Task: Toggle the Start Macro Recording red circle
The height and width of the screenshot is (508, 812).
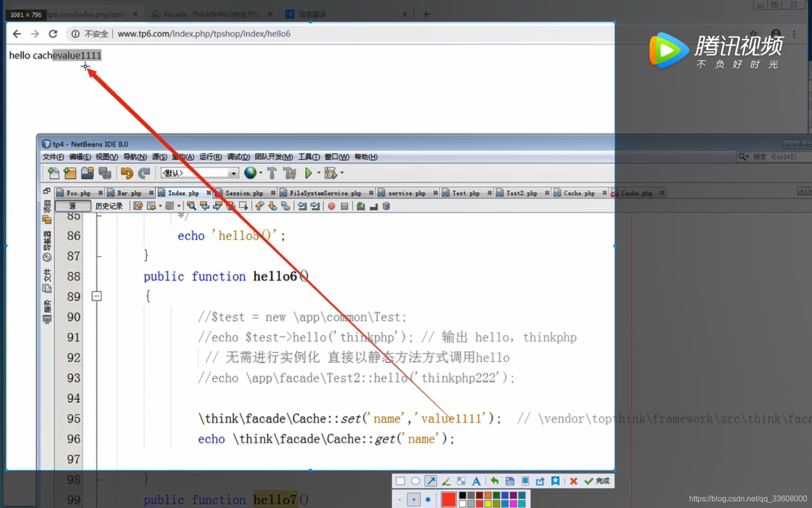Action: (x=332, y=206)
